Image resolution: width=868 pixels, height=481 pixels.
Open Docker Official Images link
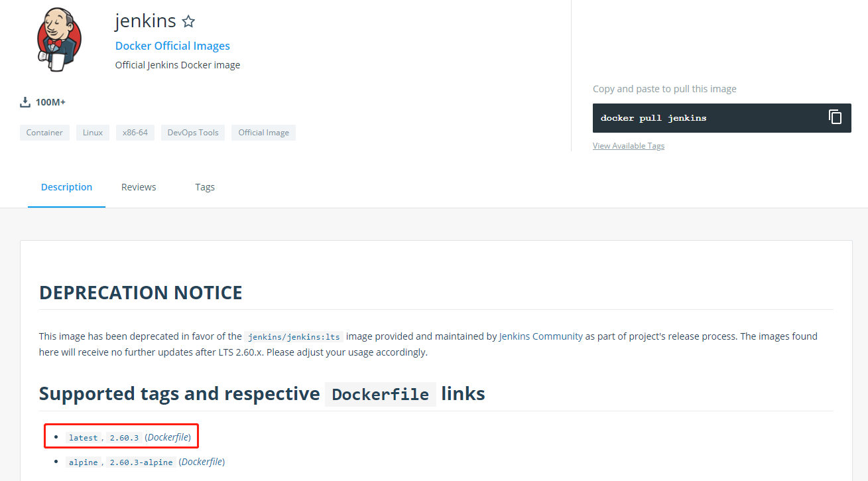(172, 46)
